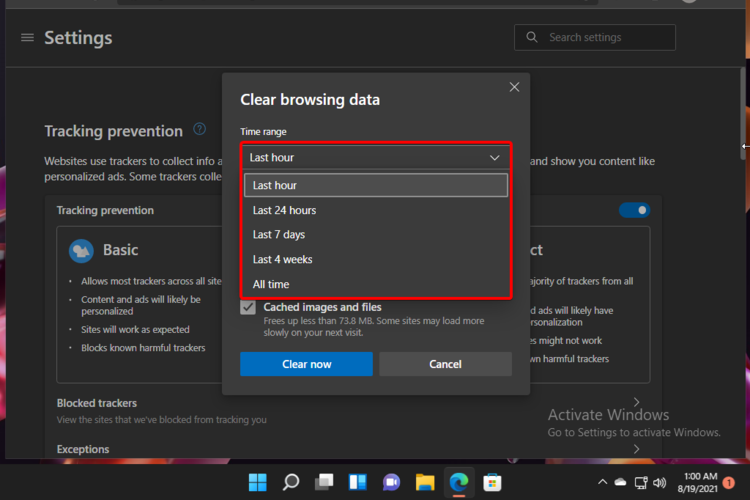Open the Exceptions chevron arrow
This screenshot has height=500, width=750.
(636, 449)
